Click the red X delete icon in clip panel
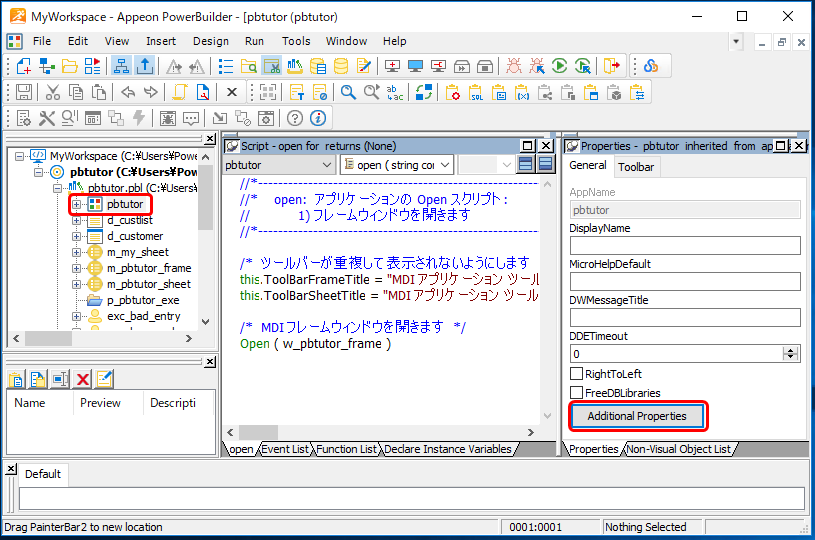This screenshot has width=815, height=540. [x=83, y=379]
